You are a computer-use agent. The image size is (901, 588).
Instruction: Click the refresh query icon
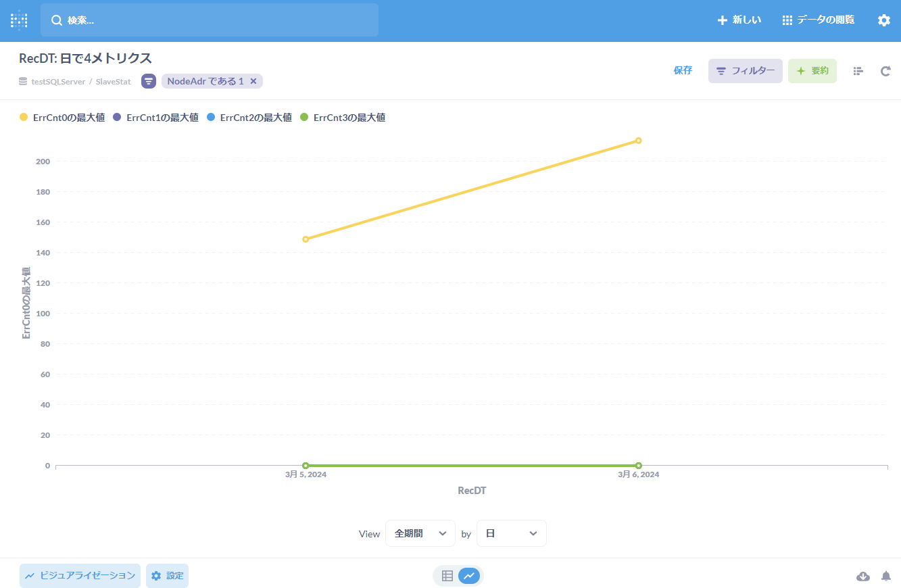coord(885,71)
